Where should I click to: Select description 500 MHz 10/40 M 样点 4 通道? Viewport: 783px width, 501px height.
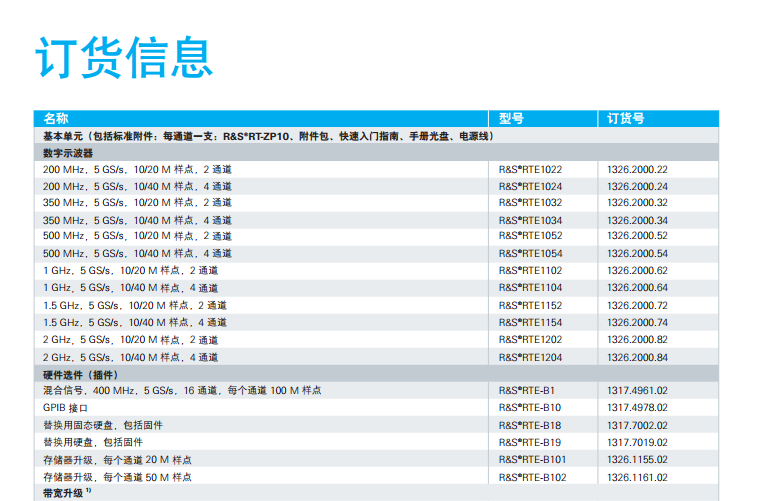137,254
